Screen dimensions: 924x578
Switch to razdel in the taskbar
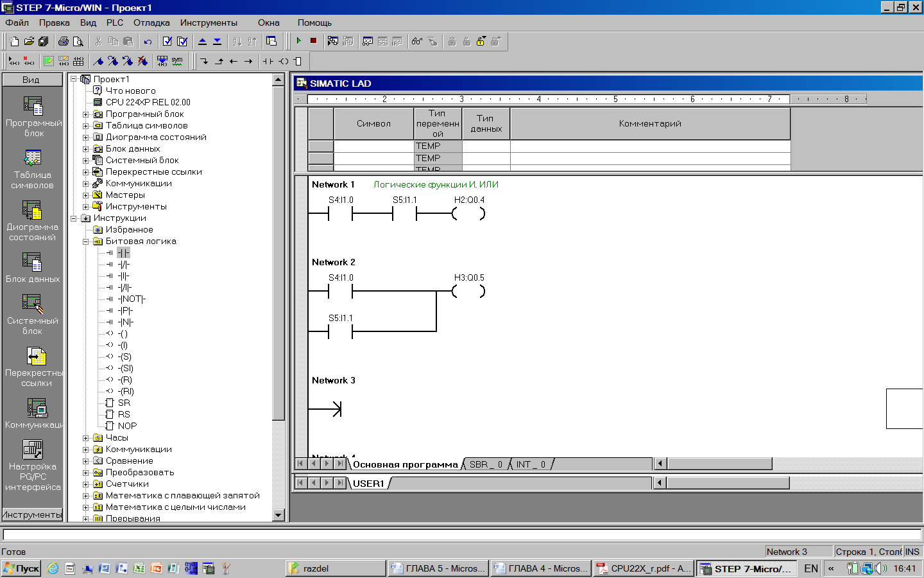tap(336, 568)
